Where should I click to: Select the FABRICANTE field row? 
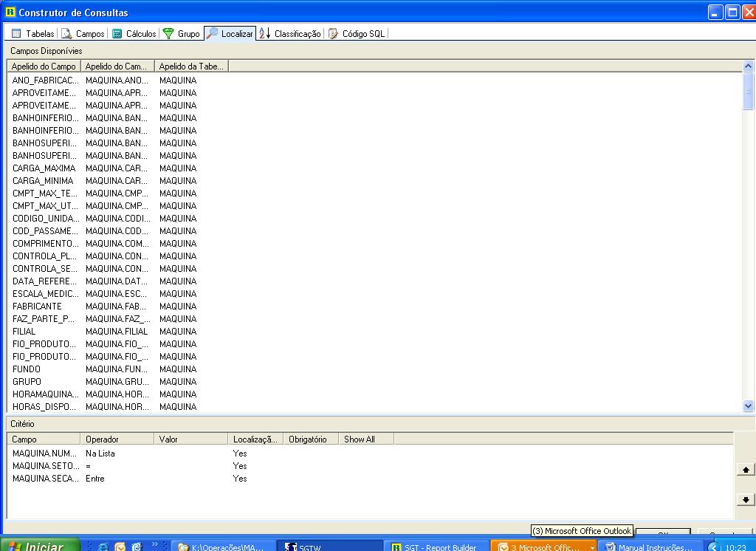[37, 306]
